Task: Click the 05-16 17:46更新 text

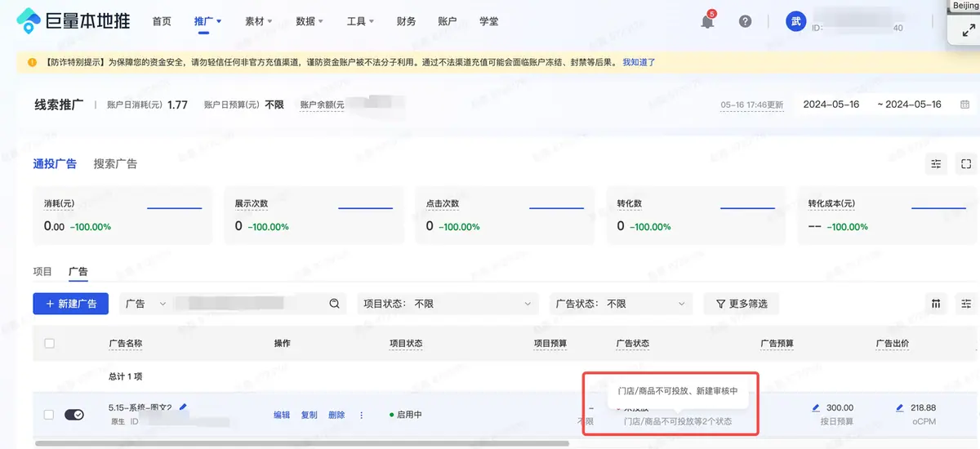Action: pos(751,105)
